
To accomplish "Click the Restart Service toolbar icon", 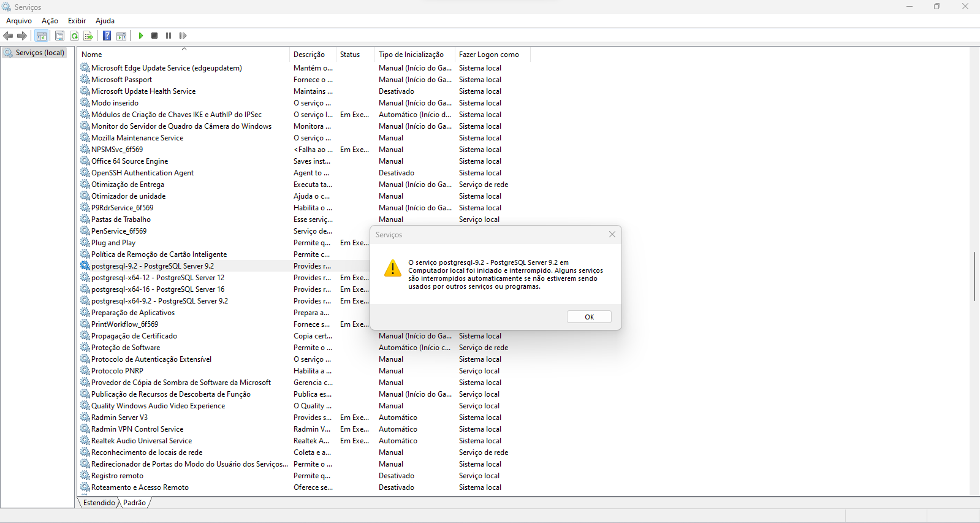I will point(183,36).
